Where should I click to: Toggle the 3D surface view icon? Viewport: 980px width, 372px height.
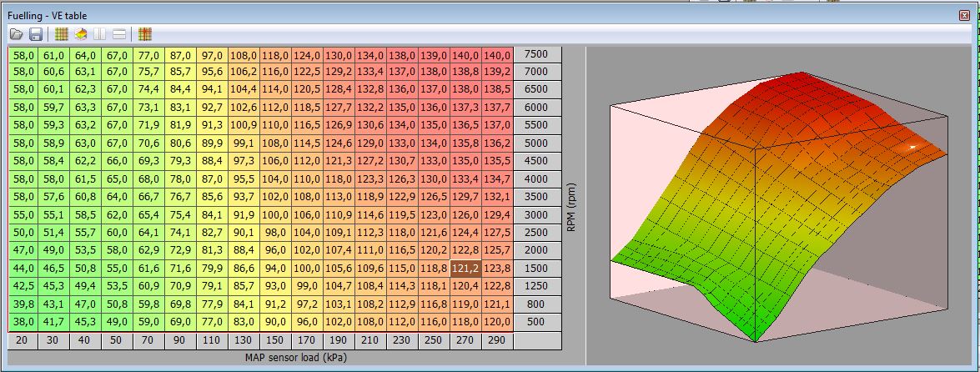pyautogui.click(x=81, y=34)
